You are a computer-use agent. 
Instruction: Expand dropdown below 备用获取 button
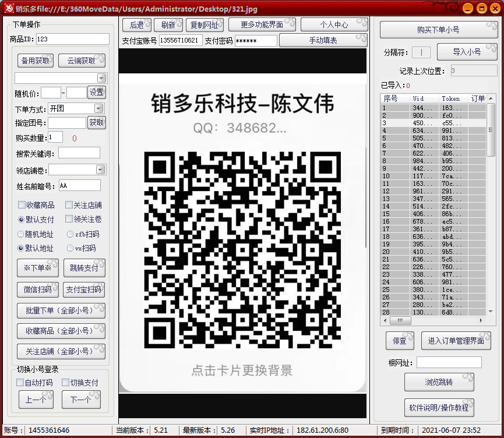101,78
